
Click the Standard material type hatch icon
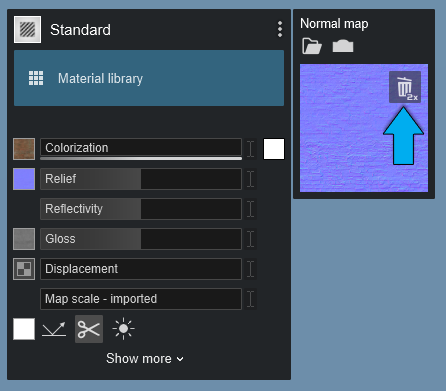[27, 29]
